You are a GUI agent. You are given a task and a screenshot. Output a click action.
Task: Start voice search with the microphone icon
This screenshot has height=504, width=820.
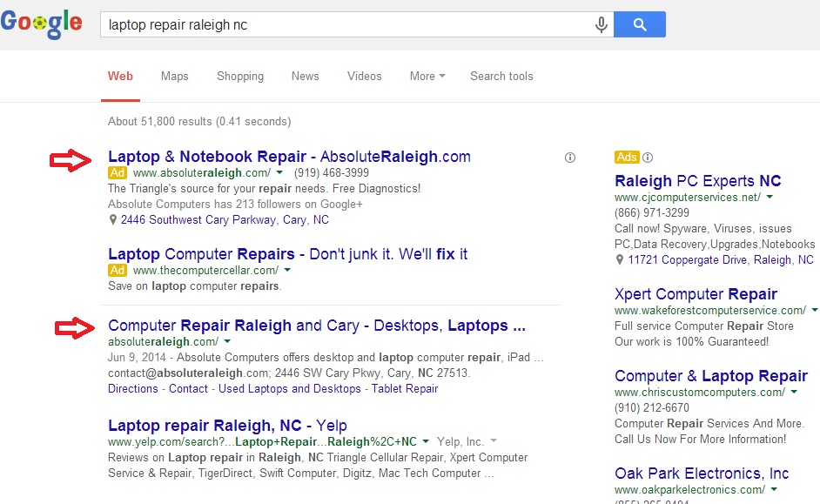[x=602, y=24]
